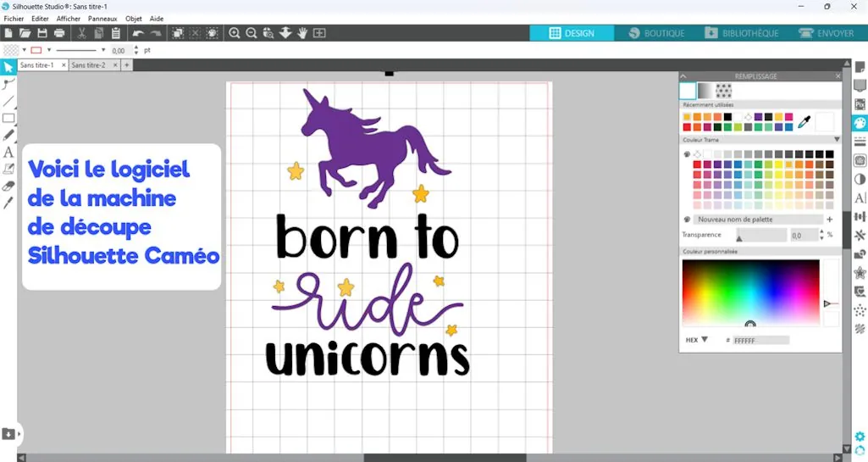The height and width of the screenshot is (462, 868).
Task: Pick the rectangle shape tool
Action: (8, 119)
